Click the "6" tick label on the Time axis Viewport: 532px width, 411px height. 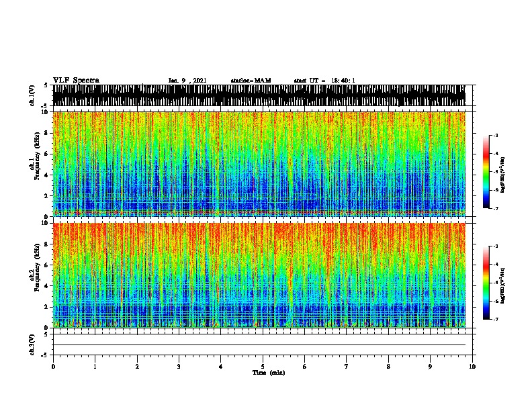305,367
